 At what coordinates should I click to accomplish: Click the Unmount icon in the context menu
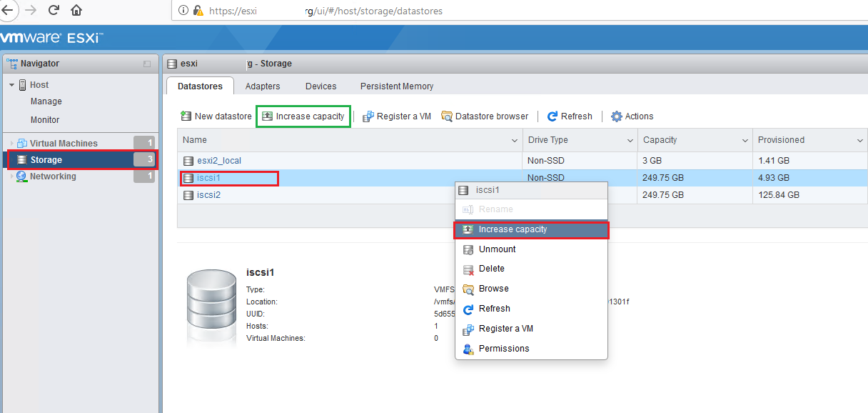(468, 249)
